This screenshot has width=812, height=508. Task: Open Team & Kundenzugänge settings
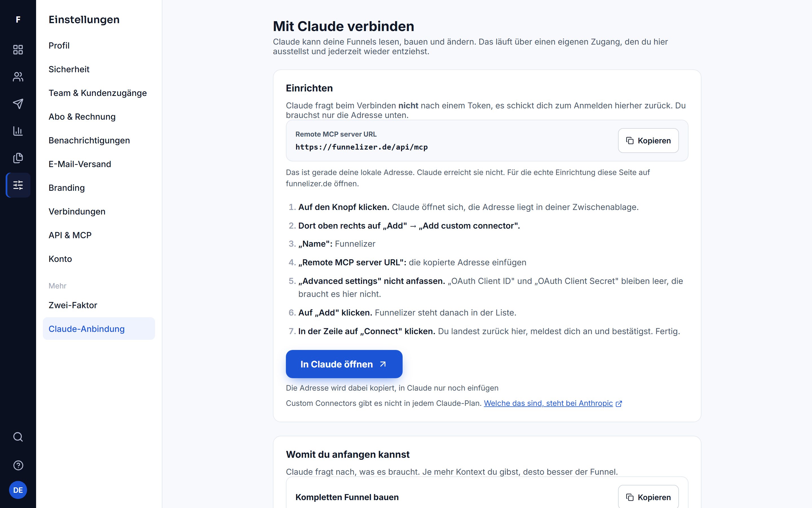click(x=99, y=93)
